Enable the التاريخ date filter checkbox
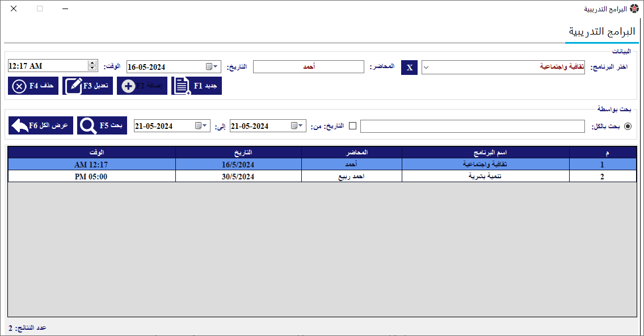Screen dimensions: 644x336 point(352,126)
